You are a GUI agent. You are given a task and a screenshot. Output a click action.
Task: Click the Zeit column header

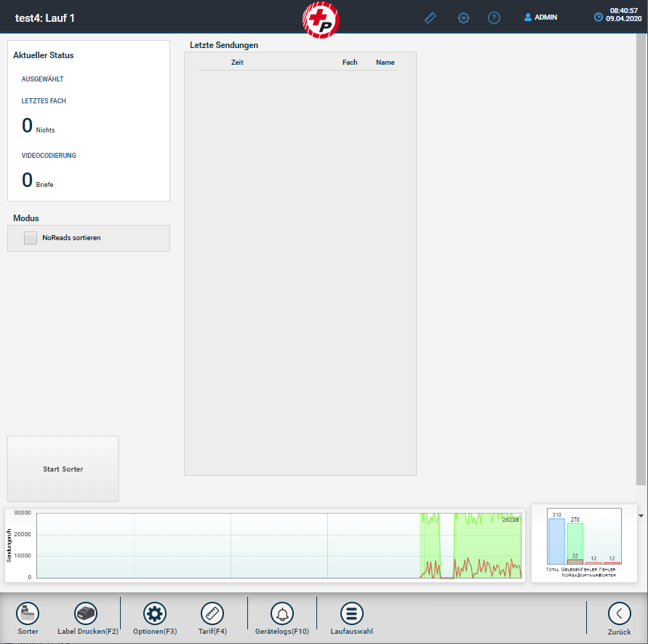pyautogui.click(x=237, y=63)
